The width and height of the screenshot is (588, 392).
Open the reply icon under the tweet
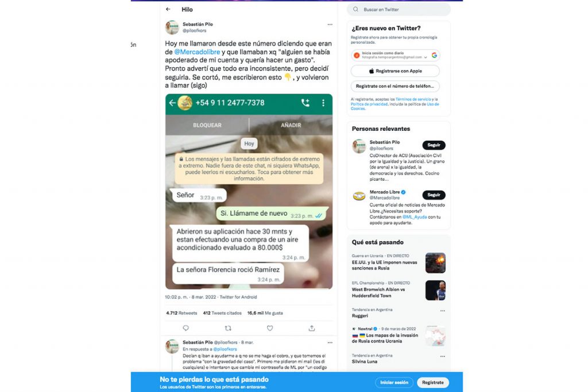185,328
